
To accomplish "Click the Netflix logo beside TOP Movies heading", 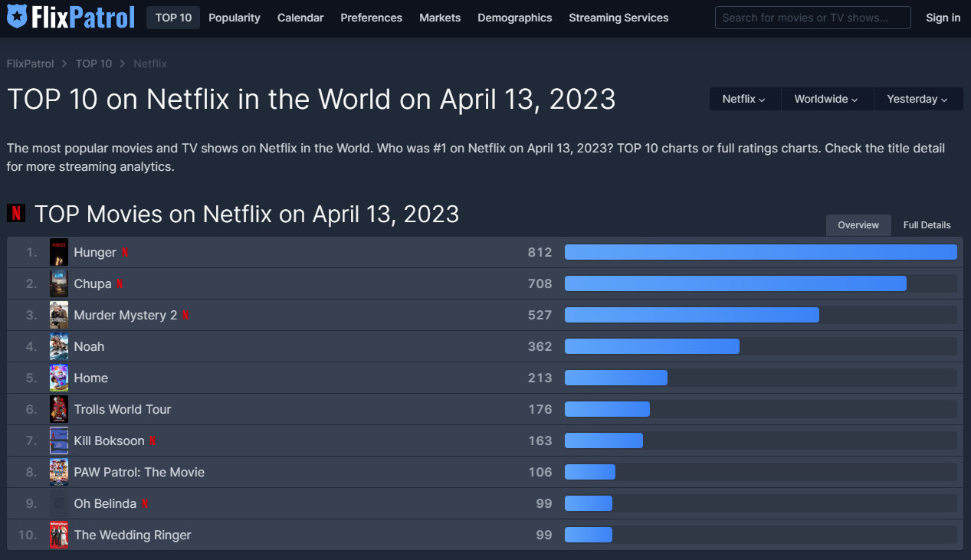I will pyautogui.click(x=16, y=213).
